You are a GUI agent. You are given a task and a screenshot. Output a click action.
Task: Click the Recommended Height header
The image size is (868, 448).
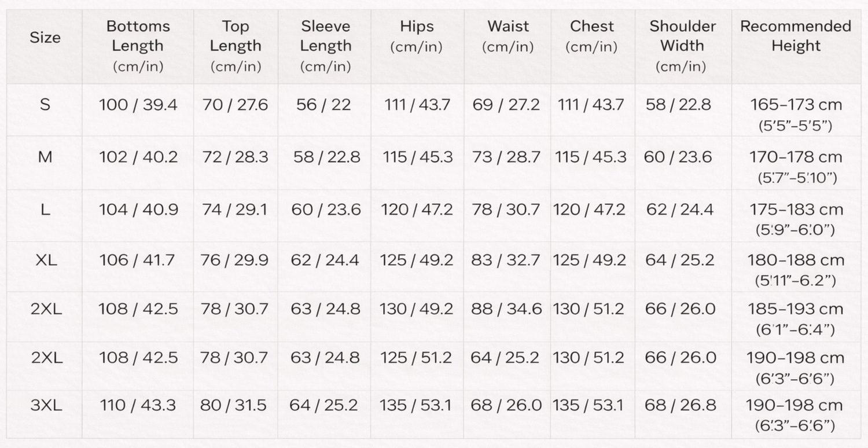[x=796, y=36]
